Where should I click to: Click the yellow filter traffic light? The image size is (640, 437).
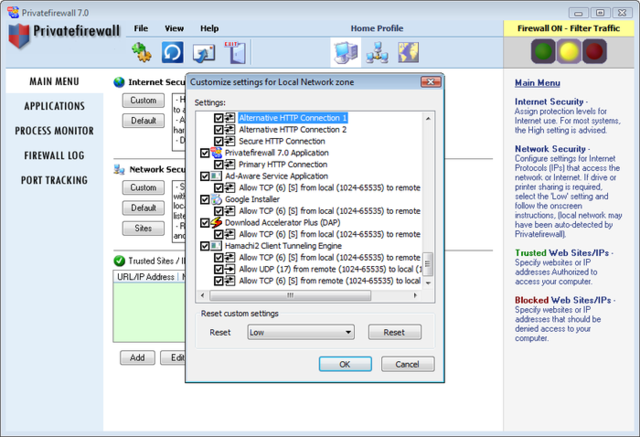(569, 51)
